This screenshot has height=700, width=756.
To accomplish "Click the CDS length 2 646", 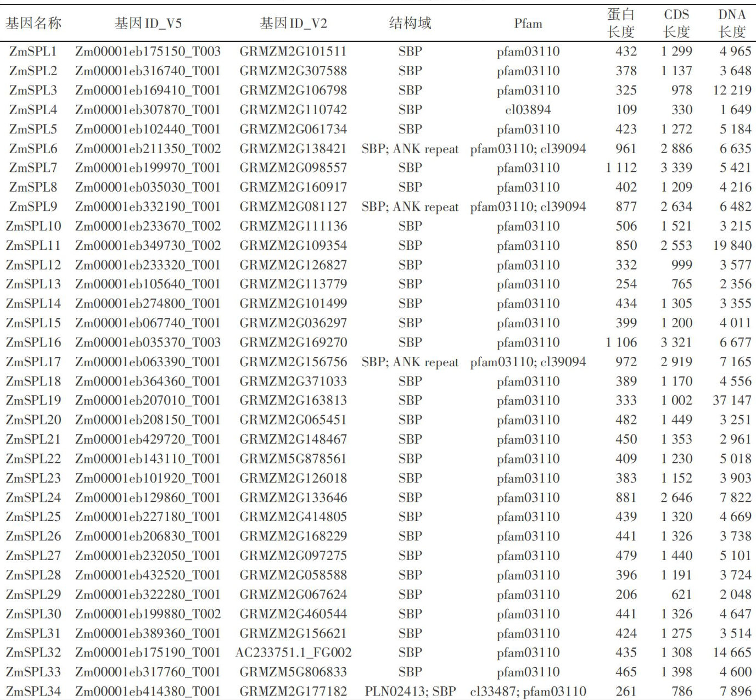I will point(676,497).
